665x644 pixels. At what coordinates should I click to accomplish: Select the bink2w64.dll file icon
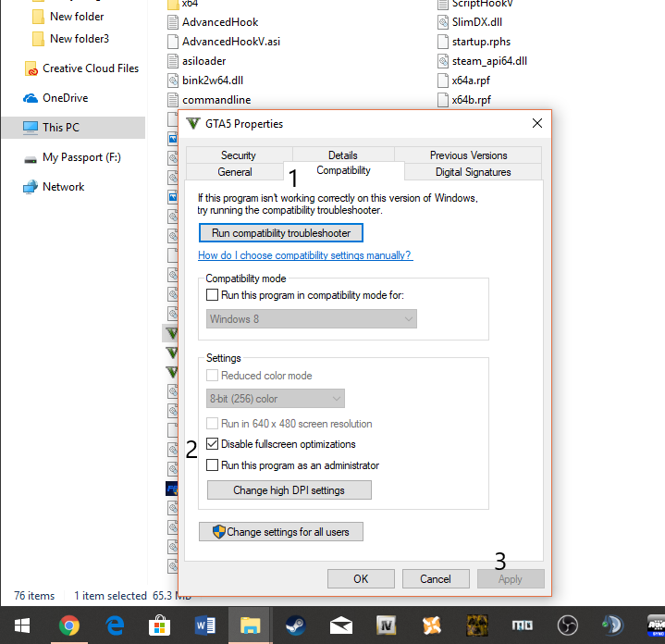pos(173,80)
